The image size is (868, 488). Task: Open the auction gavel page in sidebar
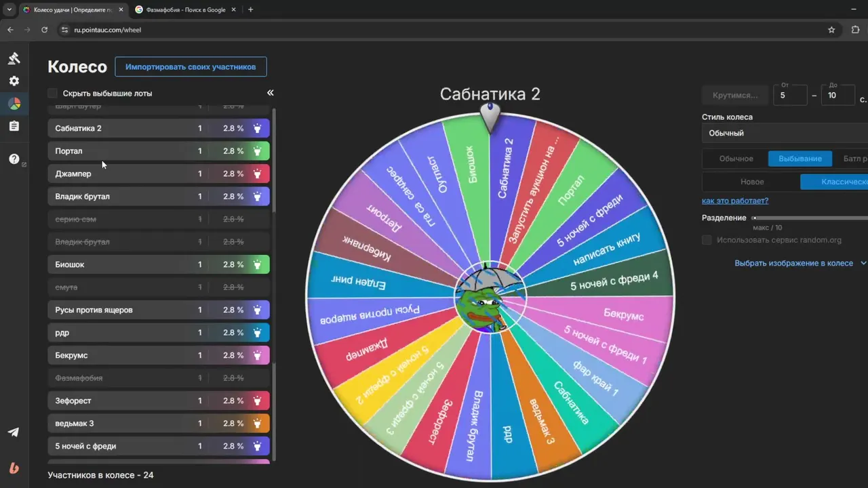tap(14, 58)
